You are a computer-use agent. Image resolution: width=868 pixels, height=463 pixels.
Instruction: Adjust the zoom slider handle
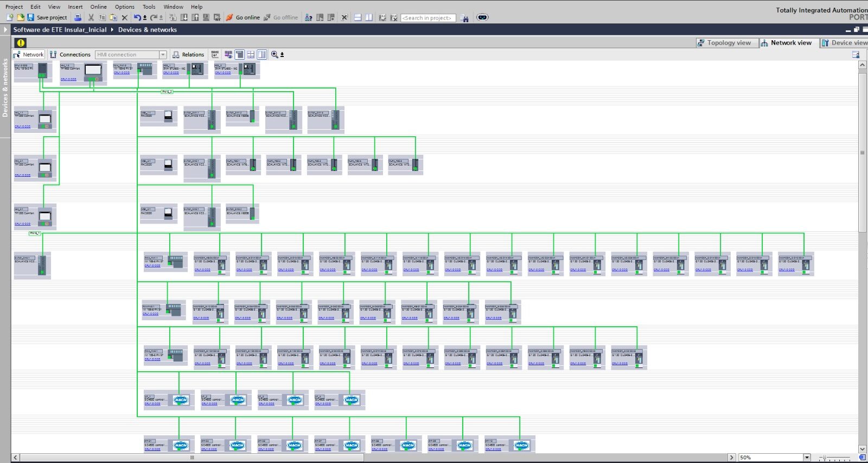(825, 458)
